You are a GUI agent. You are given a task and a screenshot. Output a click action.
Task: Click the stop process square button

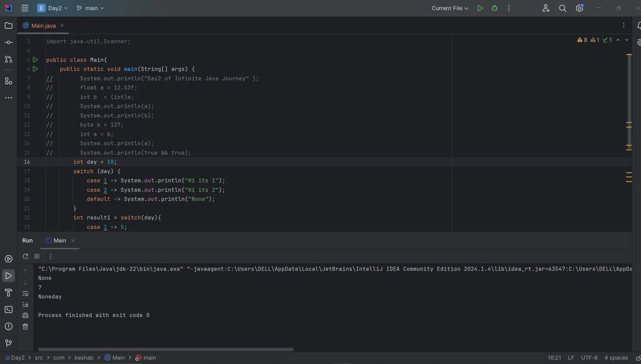(37, 256)
